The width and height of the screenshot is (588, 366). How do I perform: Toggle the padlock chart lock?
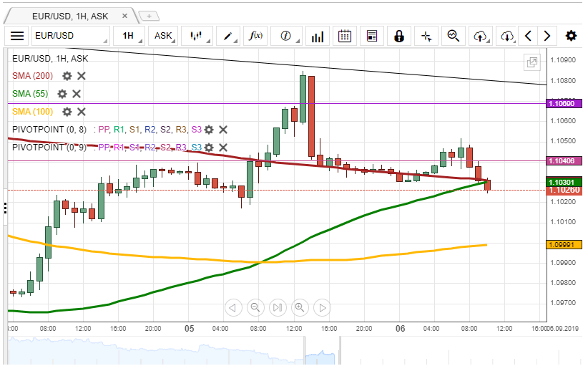click(x=398, y=36)
